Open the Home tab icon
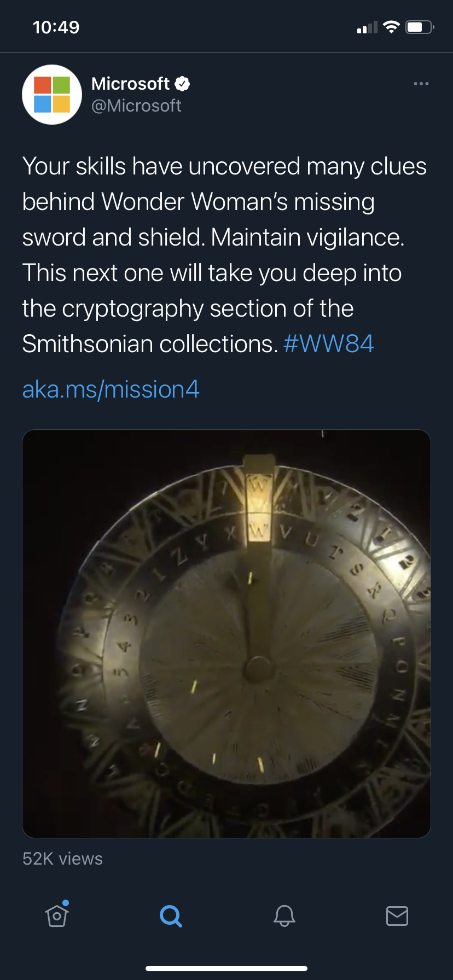The height and width of the screenshot is (980, 453). coord(57,915)
